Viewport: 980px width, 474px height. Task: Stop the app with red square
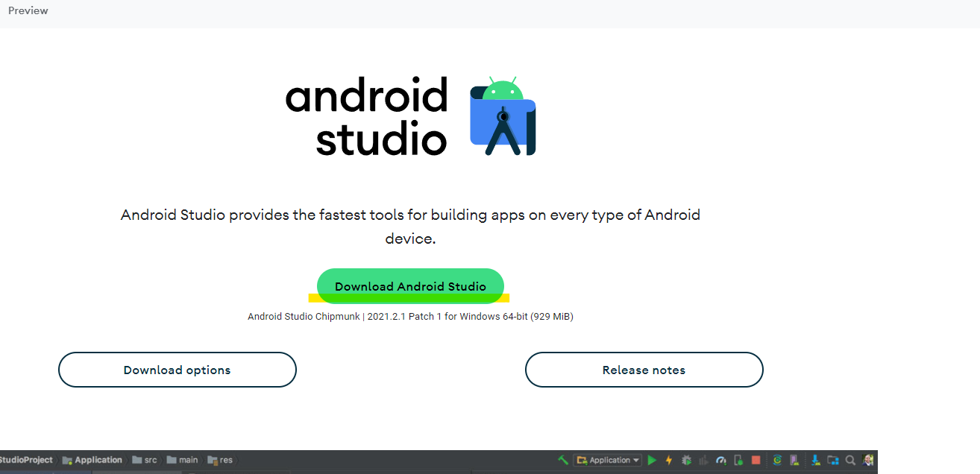756,460
